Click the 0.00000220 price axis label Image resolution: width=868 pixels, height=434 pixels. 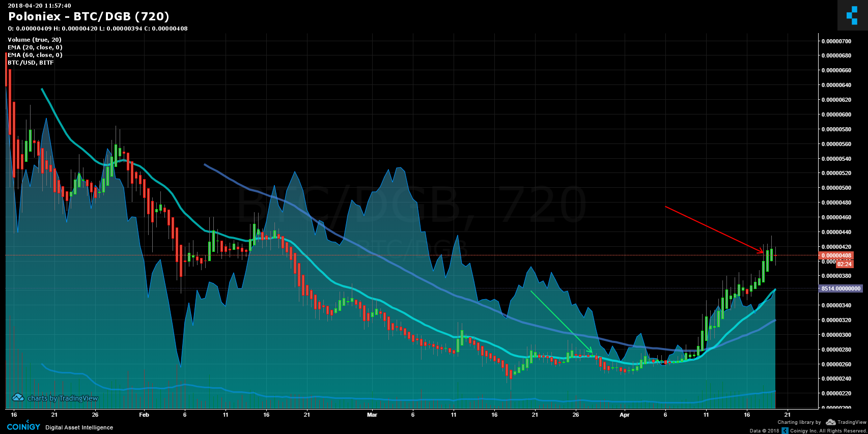(x=836, y=393)
